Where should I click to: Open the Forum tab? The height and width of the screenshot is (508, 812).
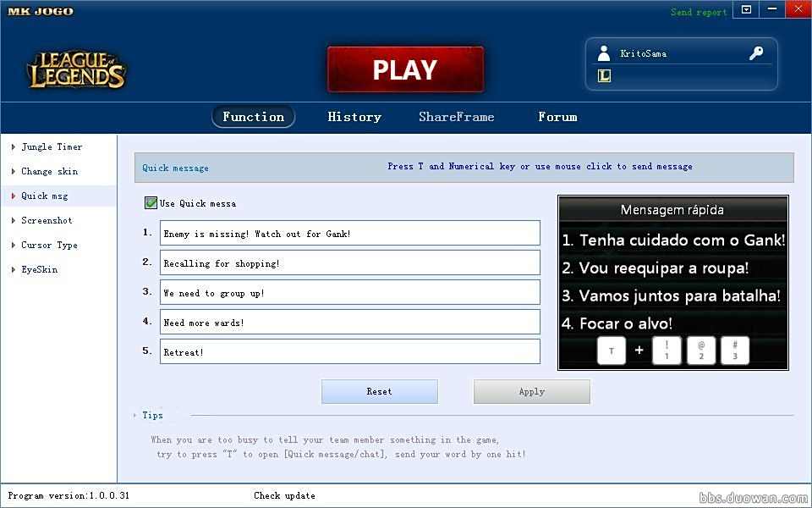[x=557, y=117]
